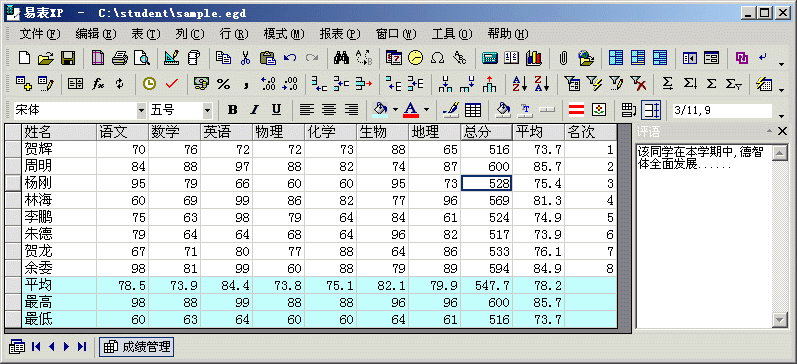Attach a file with the paperclip icon

563,58
